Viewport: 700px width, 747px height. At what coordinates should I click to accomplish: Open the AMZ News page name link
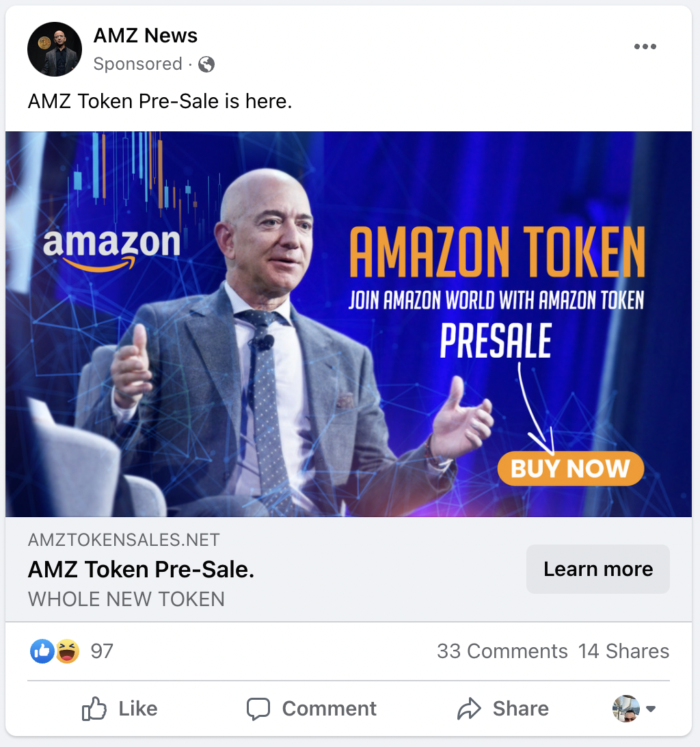tap(145, 36)
